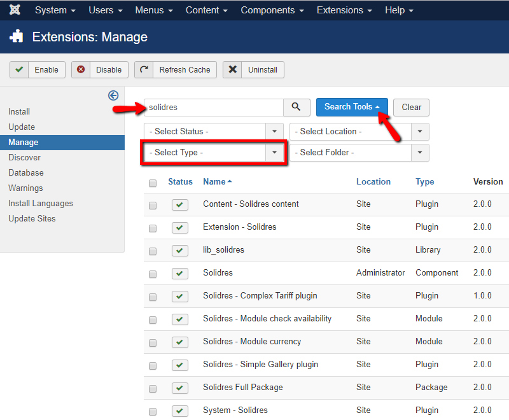509x420 pixels.
Task: Click the Uninstall X icon
Action: 233,69
